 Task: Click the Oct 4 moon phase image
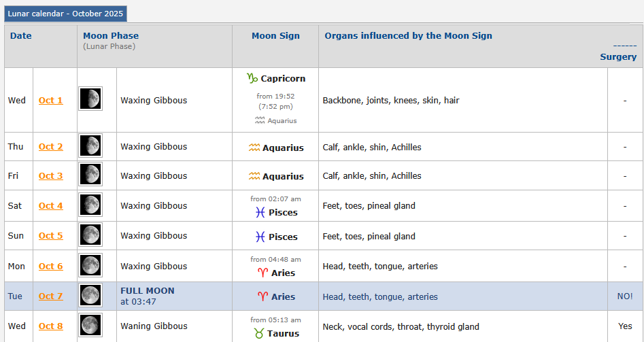click(x=90, y=205)
